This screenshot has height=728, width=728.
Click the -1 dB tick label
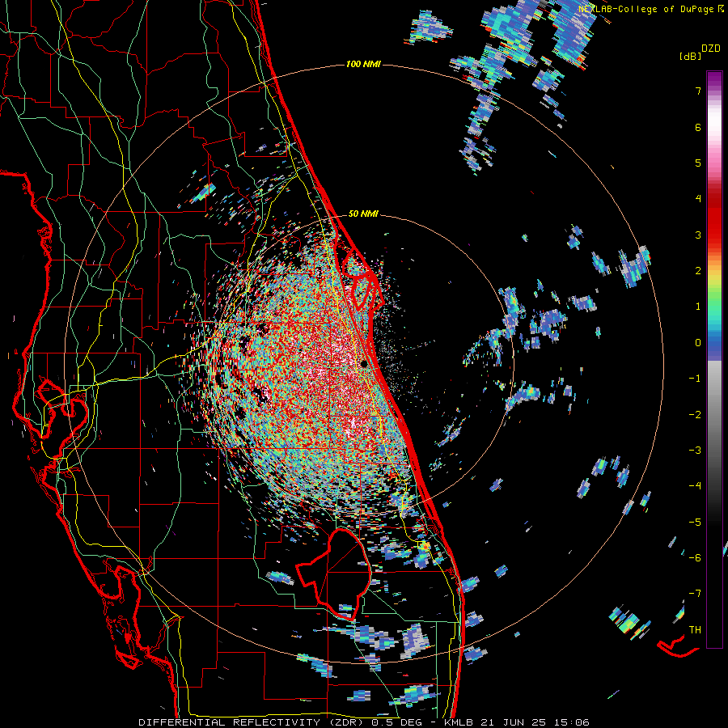695,379
